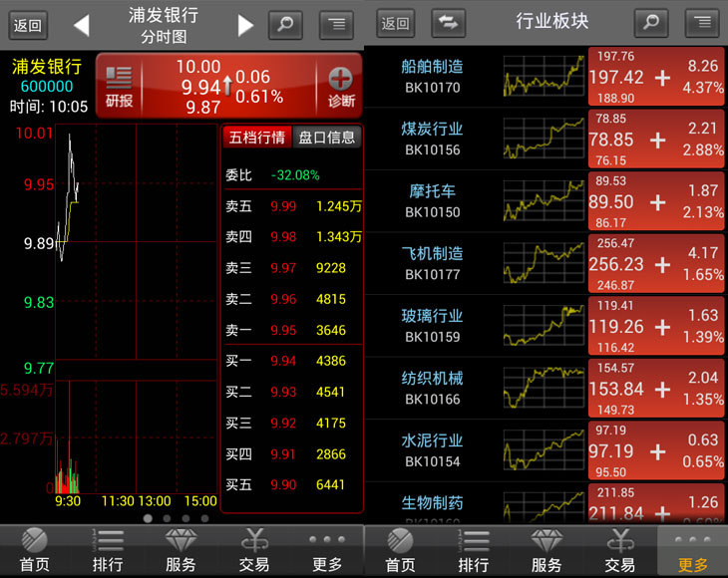This screenshot has width=728, height=578.
Task: Open the 诊断 diagnosis icon
Action: (x=340, y=86)
